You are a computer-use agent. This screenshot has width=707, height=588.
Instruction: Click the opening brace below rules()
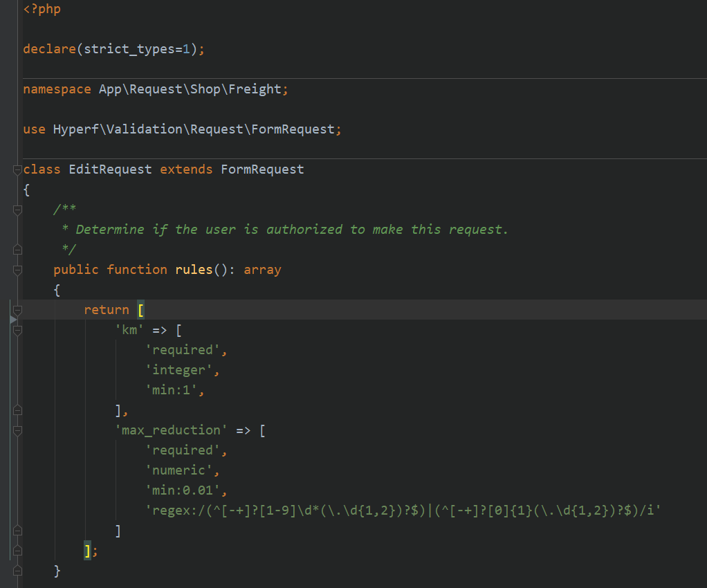(x=57, y=290)
